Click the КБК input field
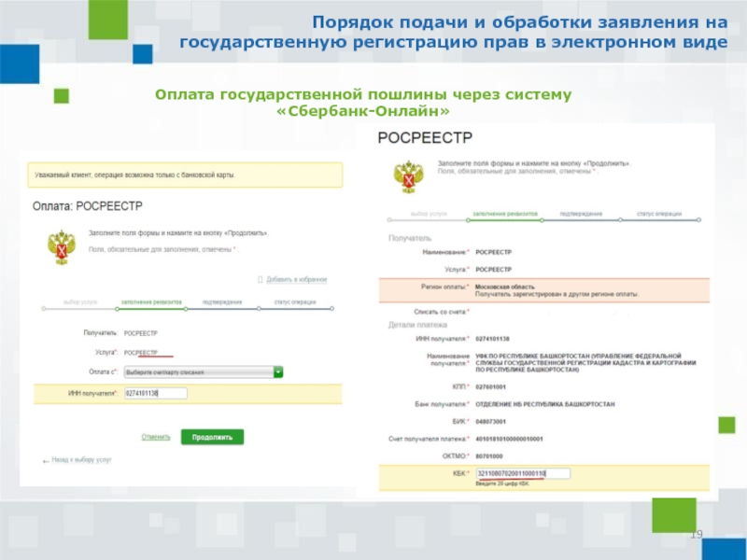 coord(523,474)
